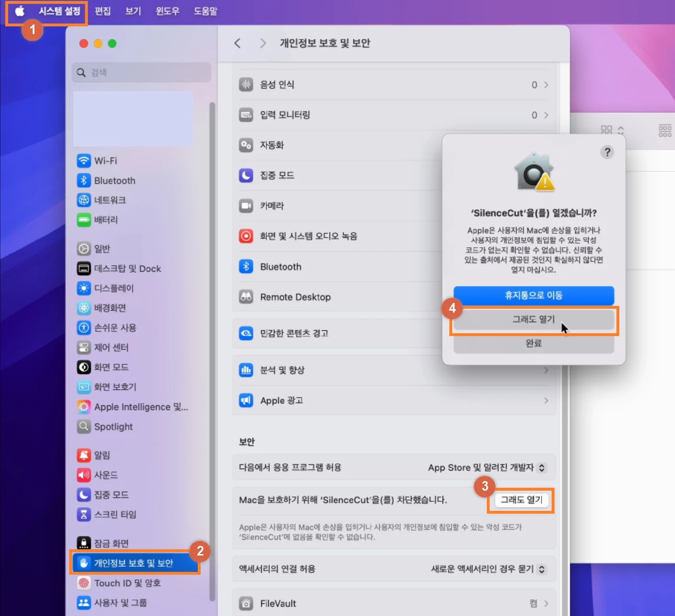
Task: Click the 일반 gear icon
Action: point(84,249)
